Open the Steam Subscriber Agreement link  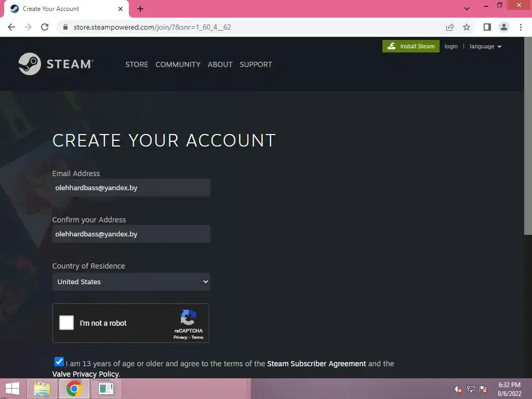(316, 364)
